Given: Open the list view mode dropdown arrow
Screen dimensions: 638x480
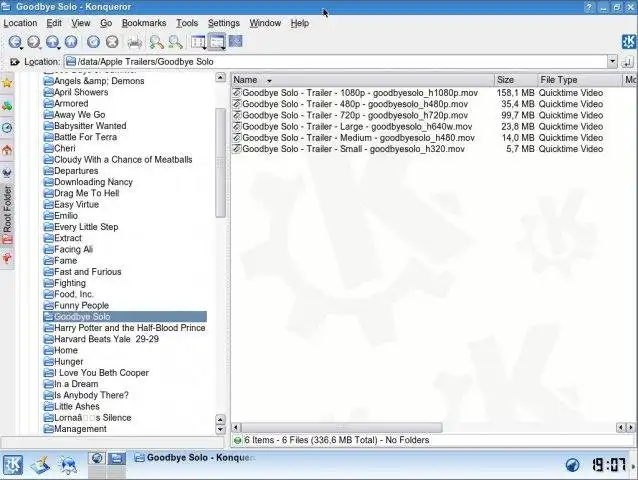Looking at the screenshot, I should click(x=223, y=48).
